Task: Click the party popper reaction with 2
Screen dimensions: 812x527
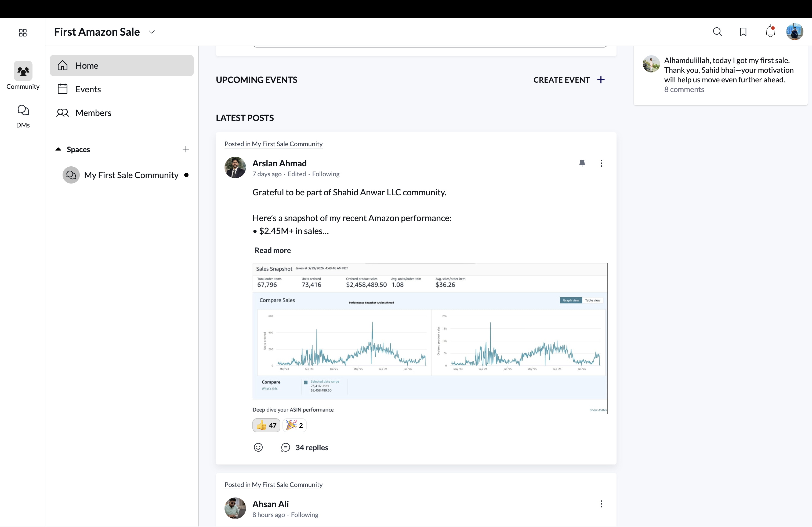Action: (295, 425)
